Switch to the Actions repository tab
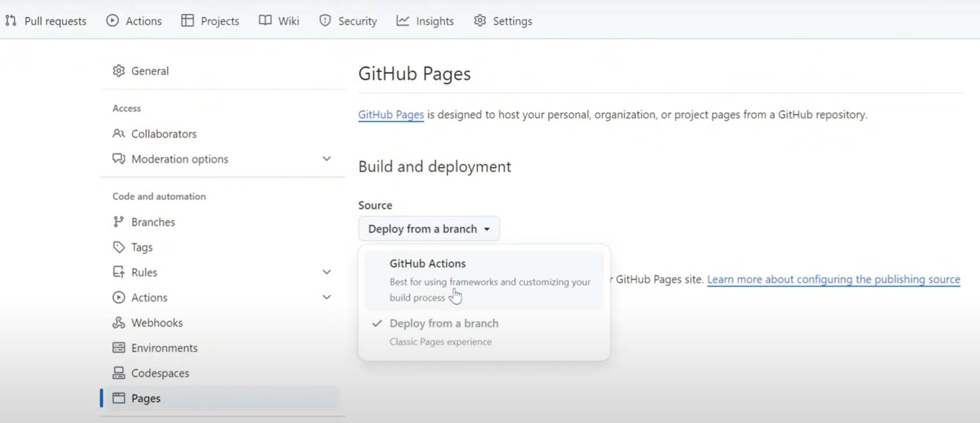The width and height of the screenshot is (980, 423). (x=134, y=21)
